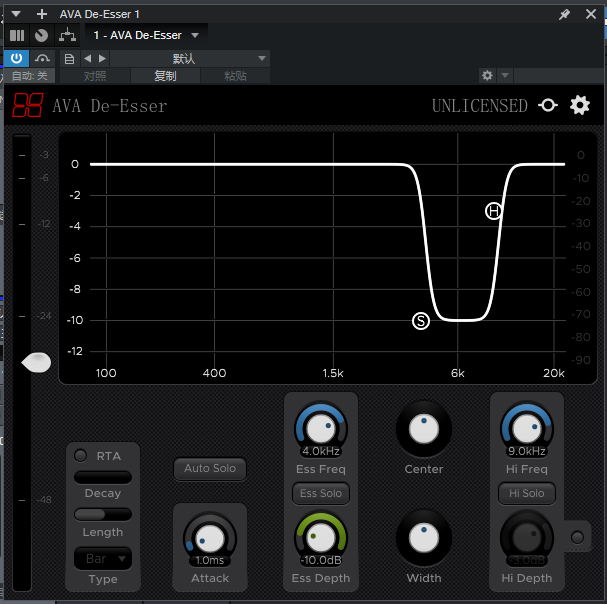Go to next preset arrow
The image size is (607, 604).
102,58
